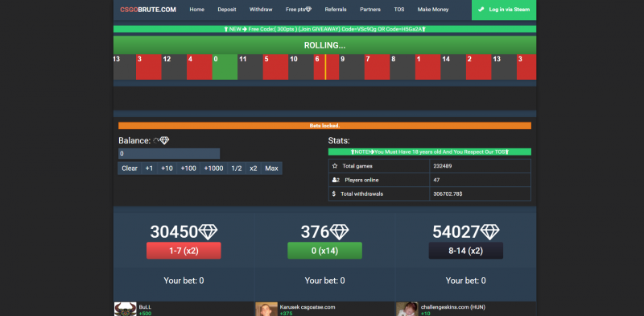Open the Referrals page

click(336, 10)
